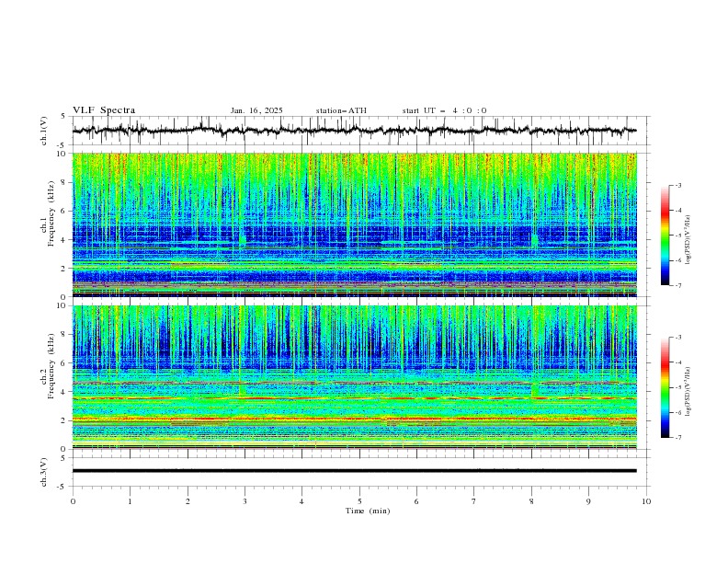Click the ch.2 spectrogram color bar
Screen dimensions: 728x563
(665, 387)
